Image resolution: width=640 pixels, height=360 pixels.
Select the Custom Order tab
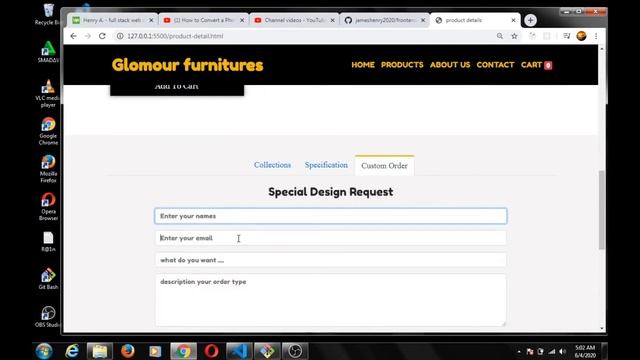[x=384, y=166]
